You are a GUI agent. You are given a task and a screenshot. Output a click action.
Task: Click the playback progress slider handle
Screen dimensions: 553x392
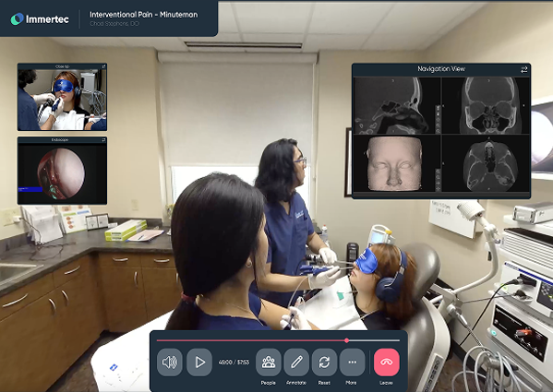point(347,340)
